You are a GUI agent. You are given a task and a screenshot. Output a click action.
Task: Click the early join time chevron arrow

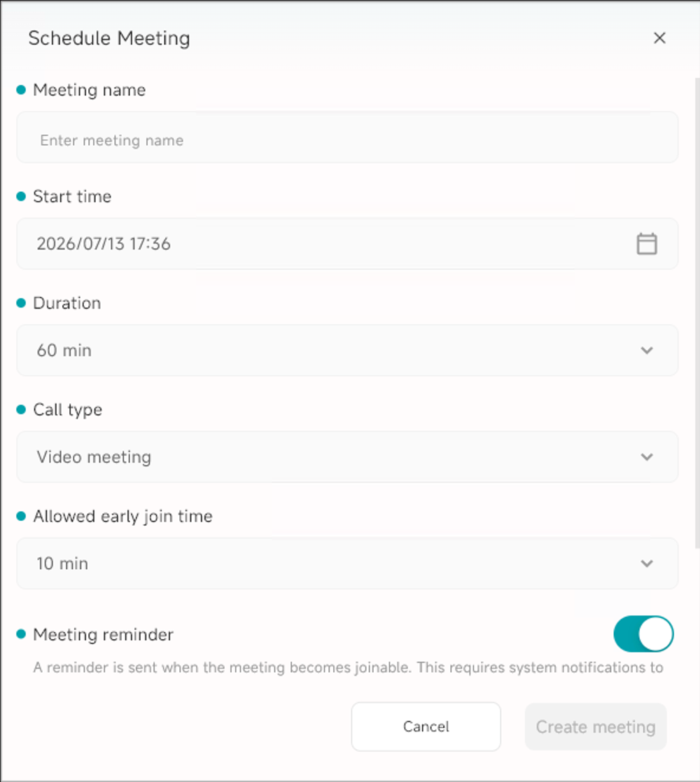(647, 564)
